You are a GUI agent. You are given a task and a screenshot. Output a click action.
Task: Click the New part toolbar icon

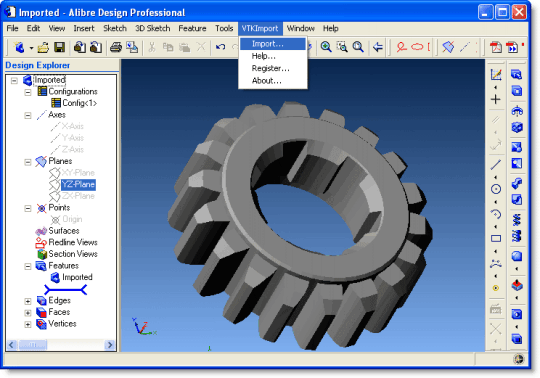coord(20,47)
